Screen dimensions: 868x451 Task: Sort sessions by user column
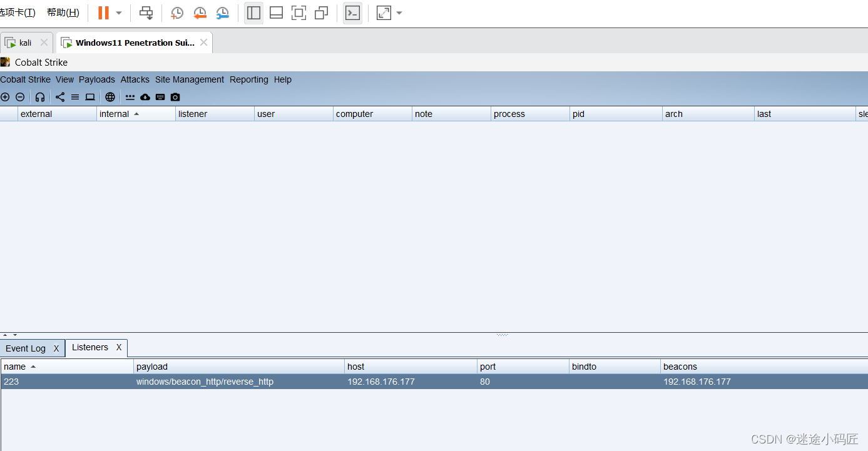tap(294, 114)
